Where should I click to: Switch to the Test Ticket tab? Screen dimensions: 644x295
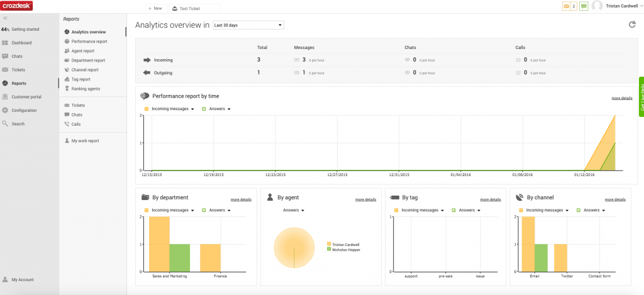click(194, 8)
